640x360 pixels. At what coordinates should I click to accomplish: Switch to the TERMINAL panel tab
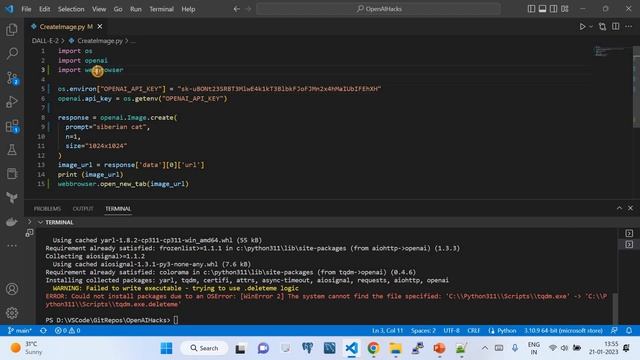(x=118, y=209)
